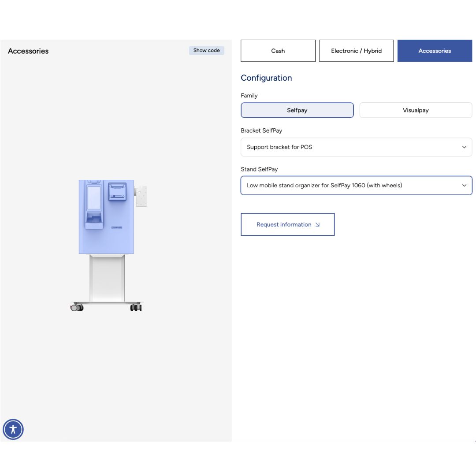Screen dimensions: 476x476
Task: Click the Configuration heading
Action: coord(266,78)
